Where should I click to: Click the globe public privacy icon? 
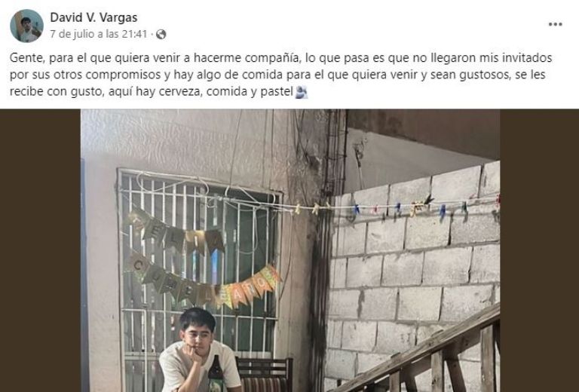coord(161,35)
